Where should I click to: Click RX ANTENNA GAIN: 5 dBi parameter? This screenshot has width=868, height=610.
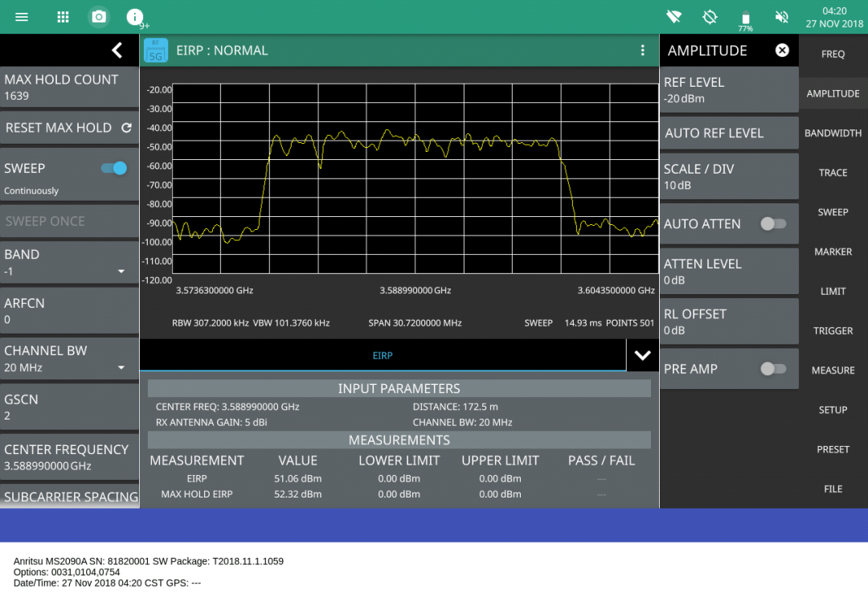coord(211,423)
